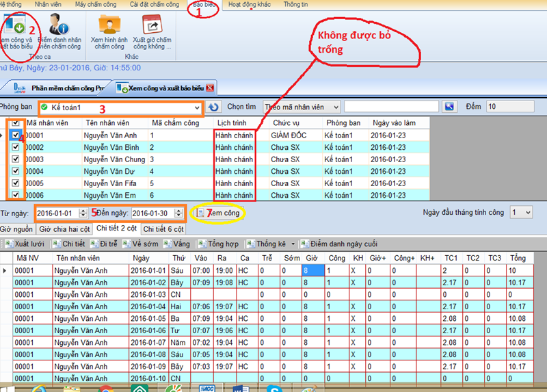Click the search icon next to search box
The height and width of the screenshot is (392, 547).
449,107
